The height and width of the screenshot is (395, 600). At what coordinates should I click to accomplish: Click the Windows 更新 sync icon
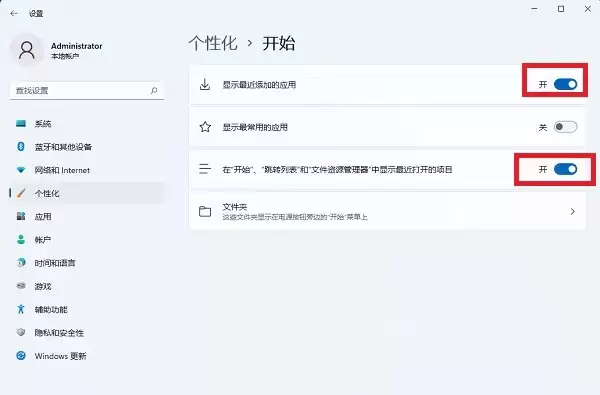pyautogui.click(x=21, y=356)
